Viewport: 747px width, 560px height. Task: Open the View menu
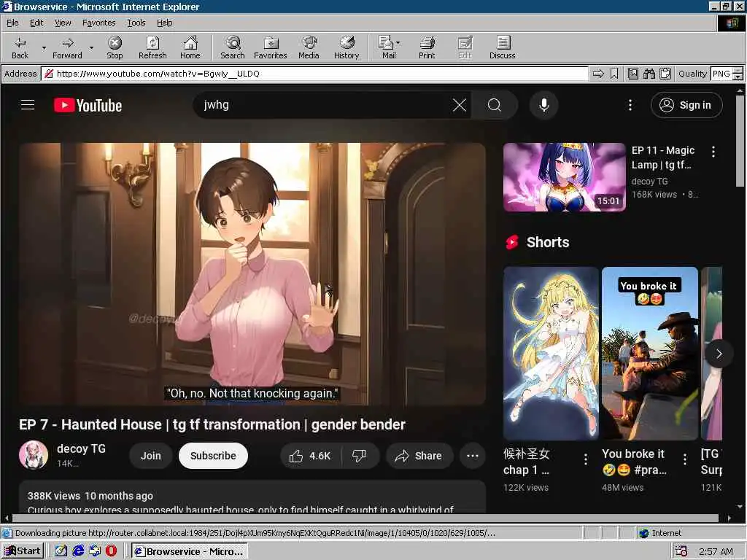click(x=63, y=23)
